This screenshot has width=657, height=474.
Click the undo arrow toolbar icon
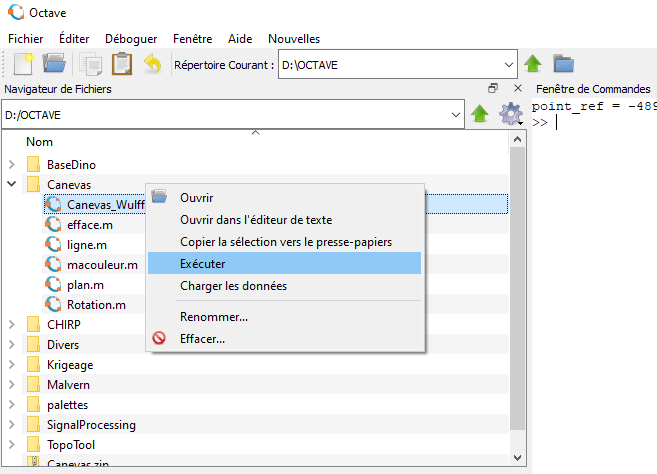coord(153,64)
